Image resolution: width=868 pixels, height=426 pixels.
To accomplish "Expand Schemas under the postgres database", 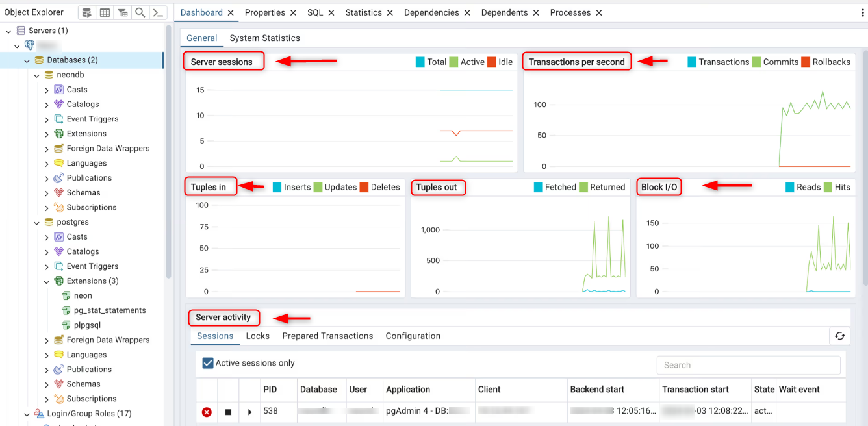I will (x=47, y=384).
